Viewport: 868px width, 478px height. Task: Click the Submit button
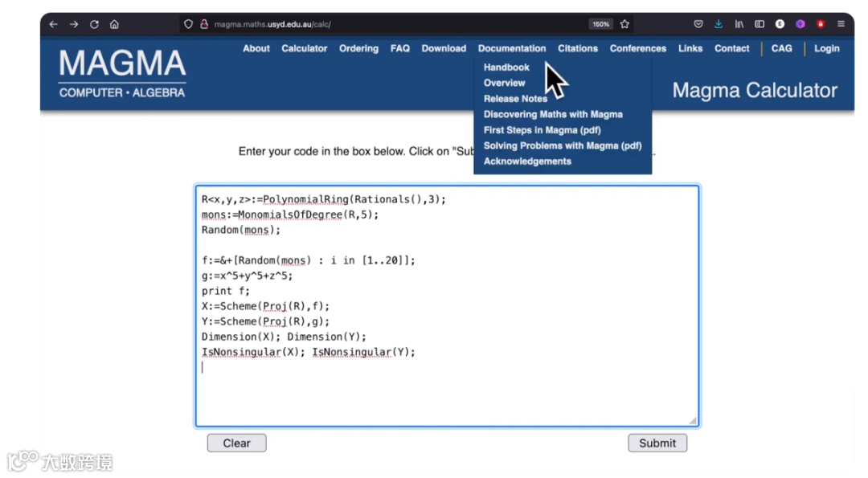coord(657,443)
